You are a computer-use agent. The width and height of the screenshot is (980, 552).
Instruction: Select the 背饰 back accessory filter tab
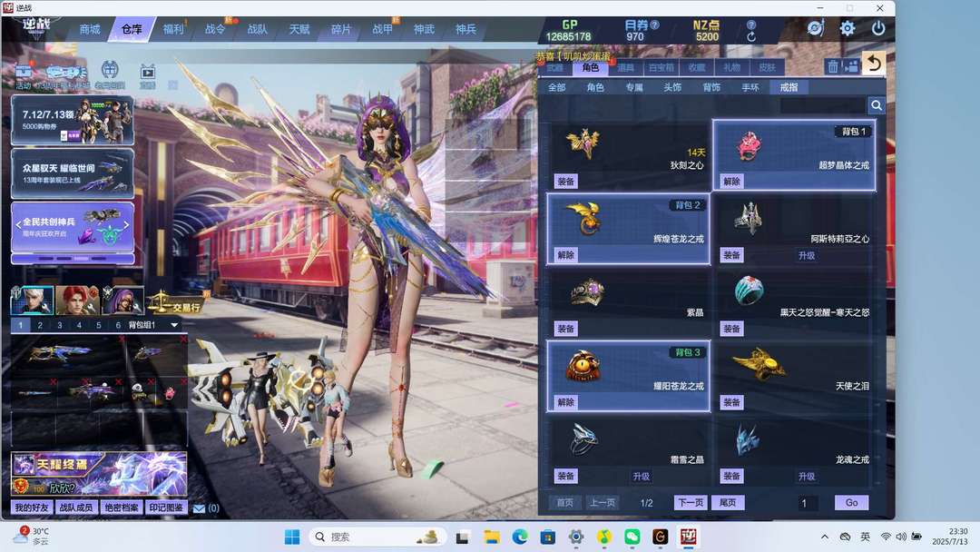tap(711, 87)
